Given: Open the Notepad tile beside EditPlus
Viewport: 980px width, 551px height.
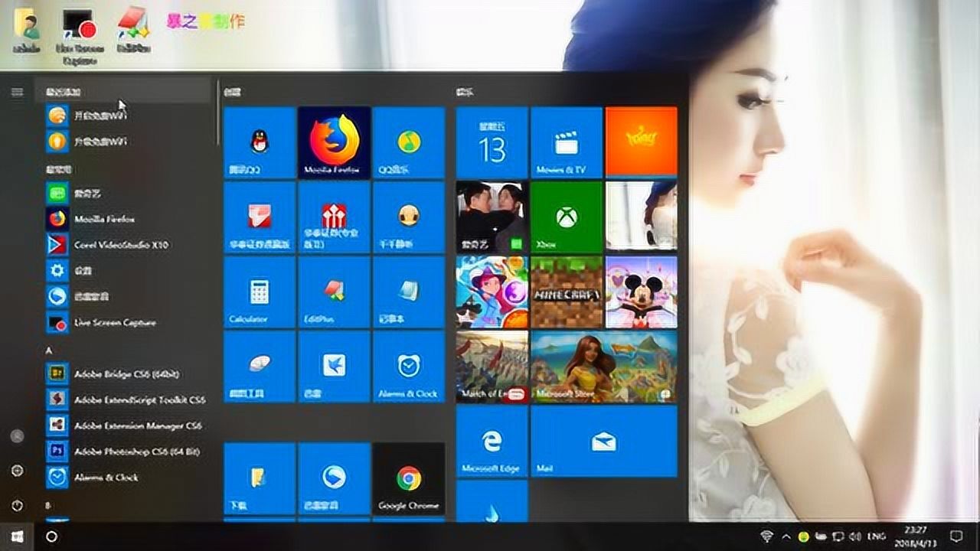Looking at the screenshot, I should (409, 292).
